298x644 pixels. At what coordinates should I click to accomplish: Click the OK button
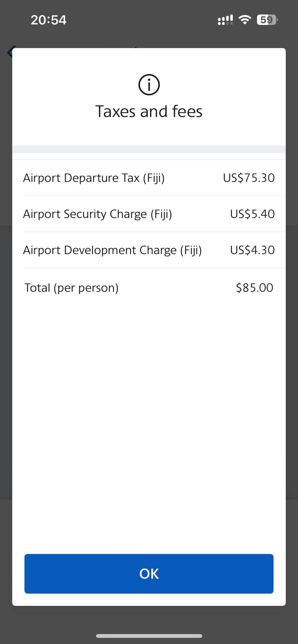click(149, 574)
